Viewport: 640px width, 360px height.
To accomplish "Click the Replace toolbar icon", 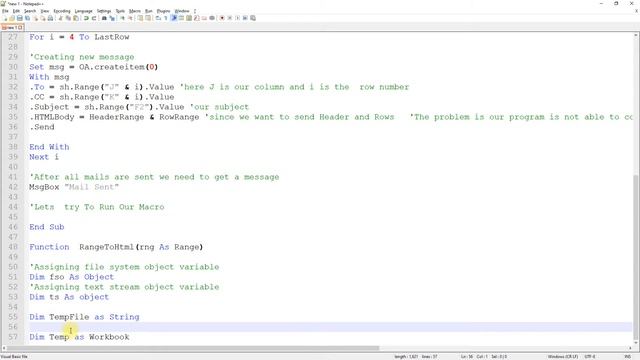I will pyautogui.click(x=113, y=18).
